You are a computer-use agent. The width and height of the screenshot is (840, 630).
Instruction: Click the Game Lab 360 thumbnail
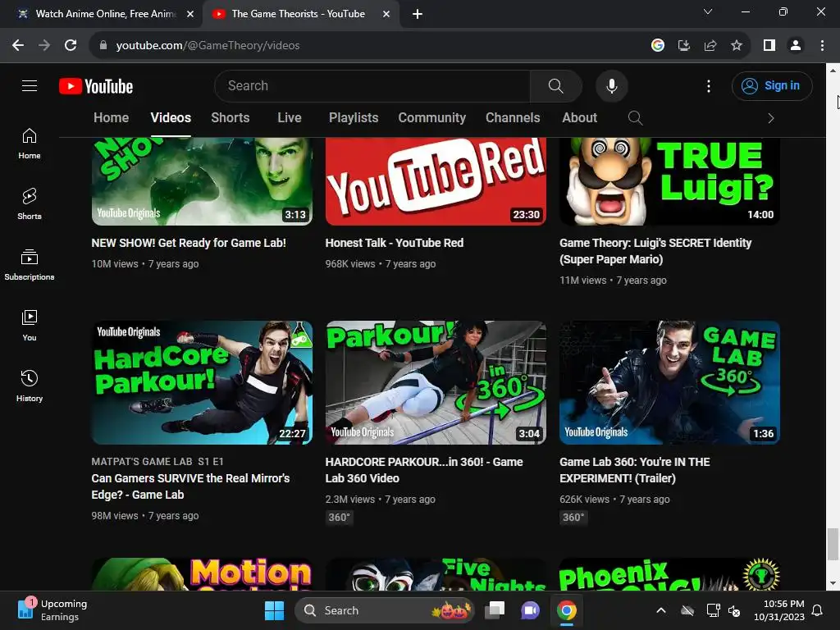point(669,382)
